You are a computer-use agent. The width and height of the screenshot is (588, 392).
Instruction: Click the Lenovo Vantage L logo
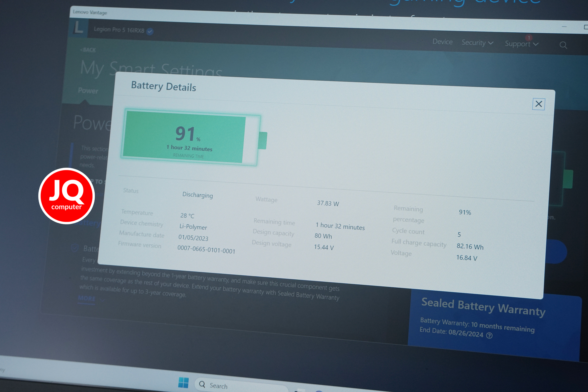click(78, 28)
